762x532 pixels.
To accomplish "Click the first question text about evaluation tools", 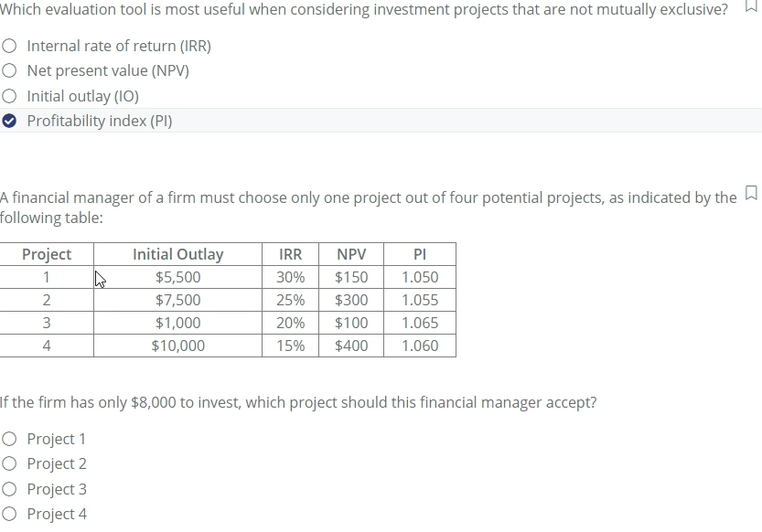I will coord(366,9).
